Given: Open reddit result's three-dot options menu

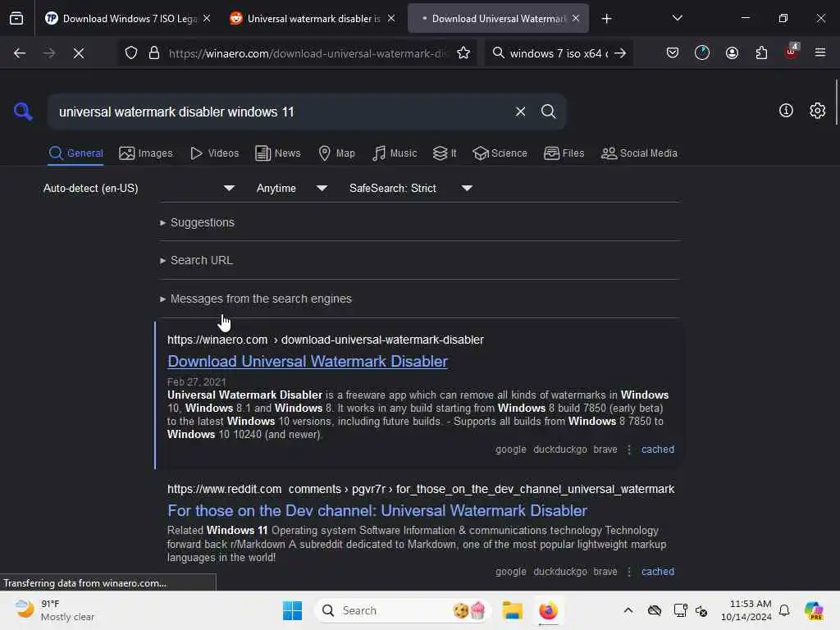Looking at the screenshot, I should pyautogui.click(x=629, y=572).
